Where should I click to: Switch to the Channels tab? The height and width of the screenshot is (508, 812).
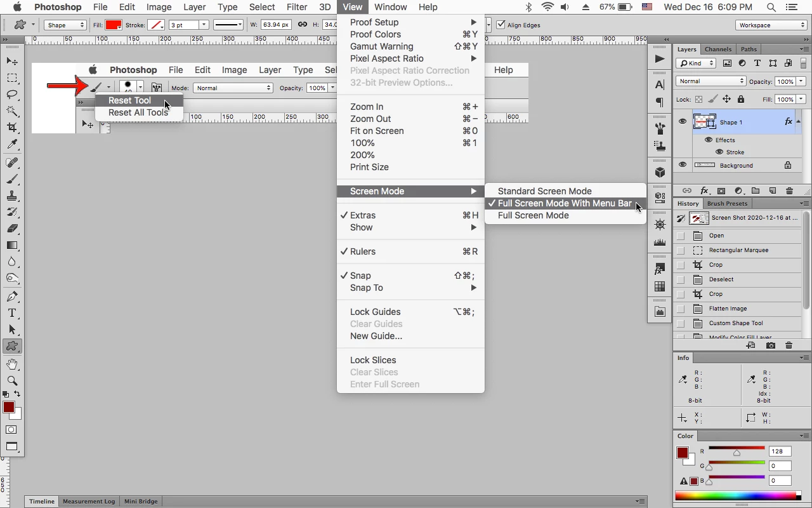coord(718,49)
